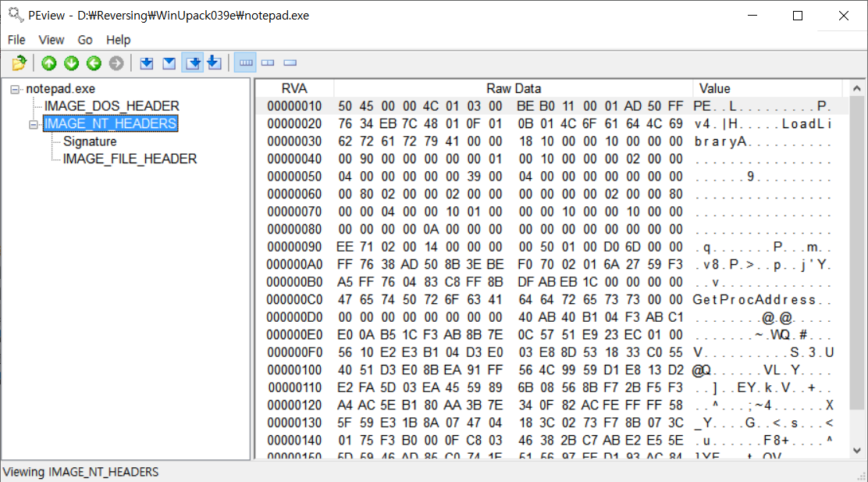Select IMAGE_NT_HEADERS in the tree

coord(110,123)
